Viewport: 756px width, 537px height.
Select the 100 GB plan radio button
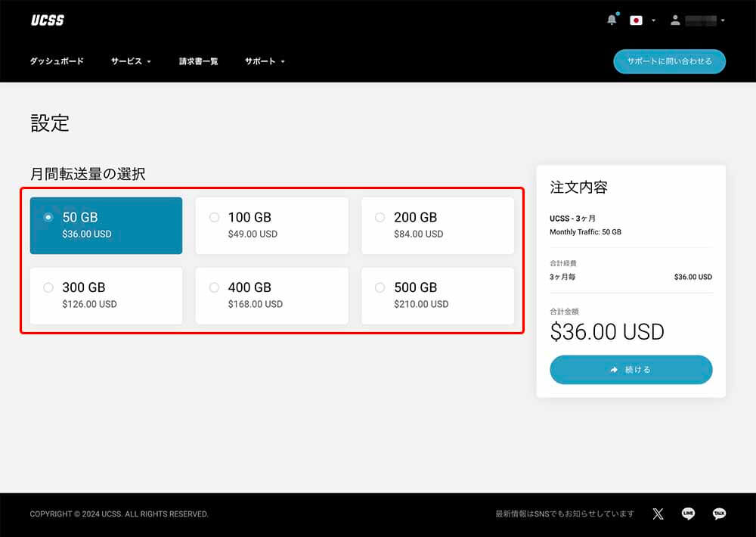tap(214, 218)
